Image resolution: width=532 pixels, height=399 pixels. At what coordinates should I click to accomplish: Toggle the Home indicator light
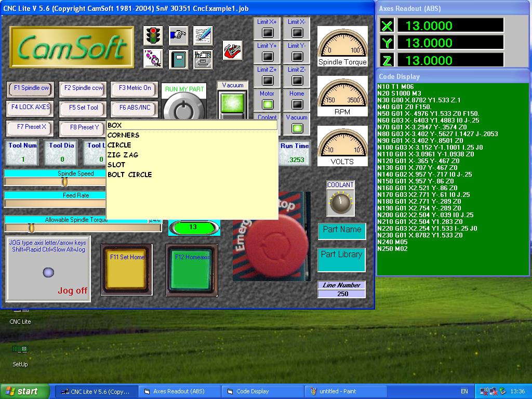tap(297, 104)
